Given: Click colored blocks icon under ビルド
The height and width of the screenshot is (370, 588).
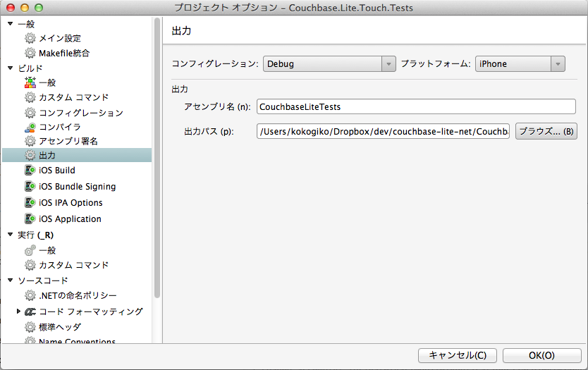Looking at the screenshot, I should [x=30, y=82].
